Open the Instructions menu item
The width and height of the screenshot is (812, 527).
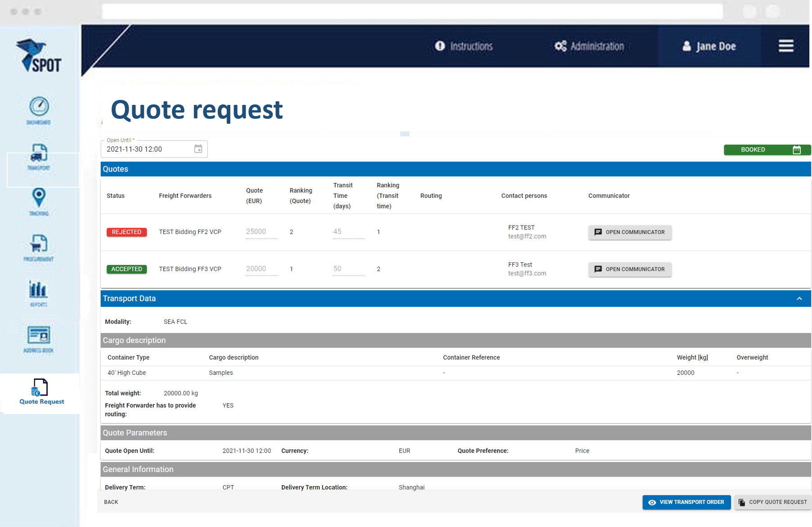[464, 46]
